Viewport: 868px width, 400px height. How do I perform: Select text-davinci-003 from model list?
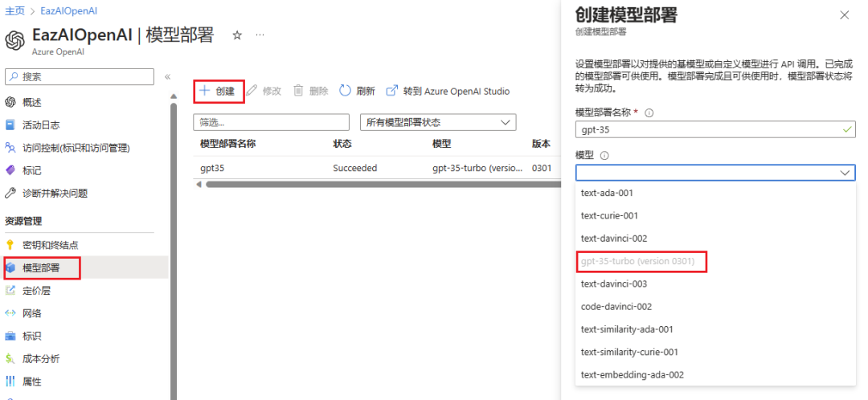coord(715,284)
